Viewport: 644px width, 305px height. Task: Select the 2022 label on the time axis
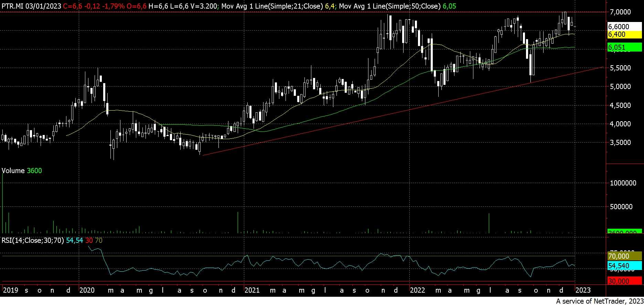[x=418, y=291]
